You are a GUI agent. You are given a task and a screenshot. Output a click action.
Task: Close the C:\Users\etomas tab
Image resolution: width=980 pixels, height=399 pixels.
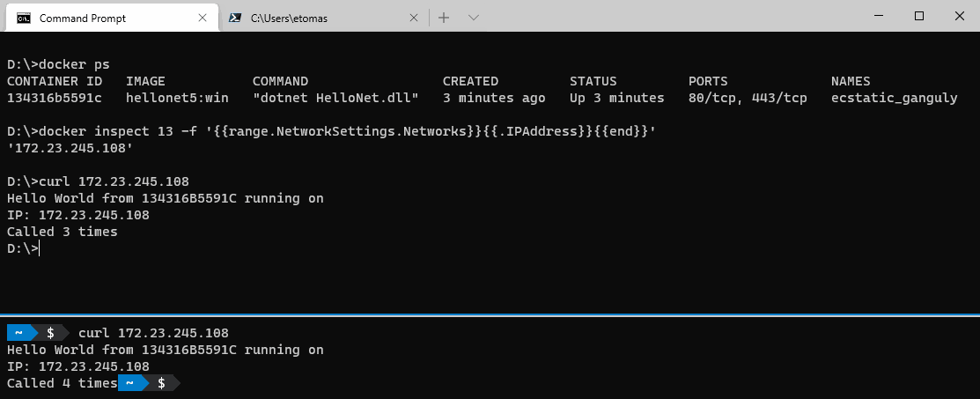[414, 18]
